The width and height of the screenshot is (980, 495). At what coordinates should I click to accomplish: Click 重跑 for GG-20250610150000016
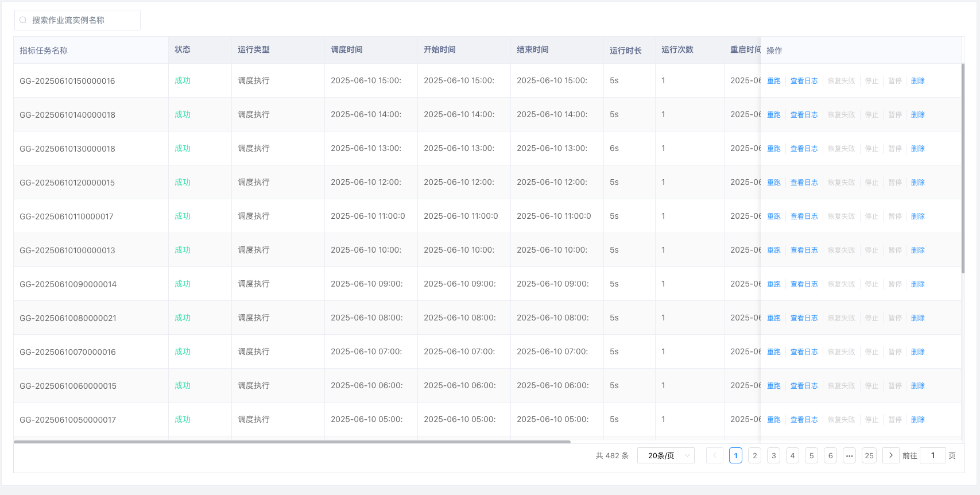pyautogui.click(x=773, y=81)
